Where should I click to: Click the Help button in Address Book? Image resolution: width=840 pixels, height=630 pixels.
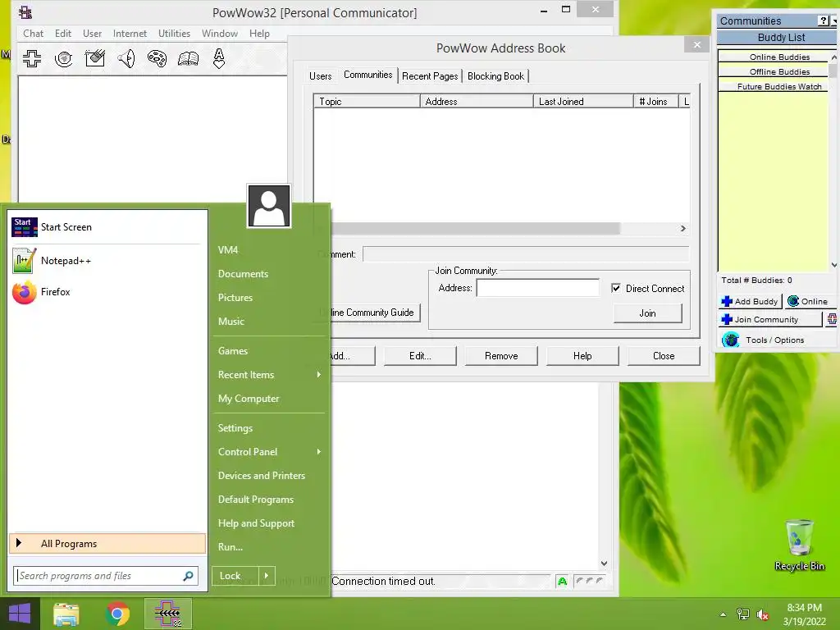click(582, 356)
